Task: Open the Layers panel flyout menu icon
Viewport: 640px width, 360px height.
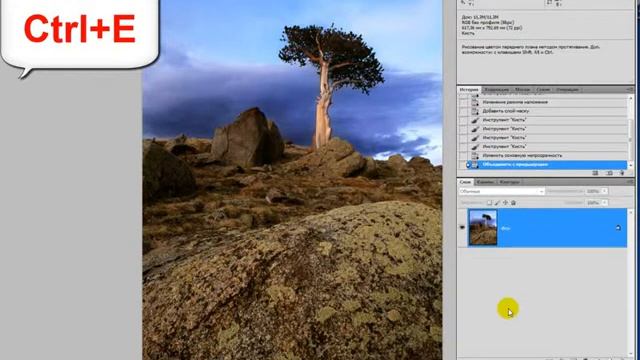Action: pos(630,182)
